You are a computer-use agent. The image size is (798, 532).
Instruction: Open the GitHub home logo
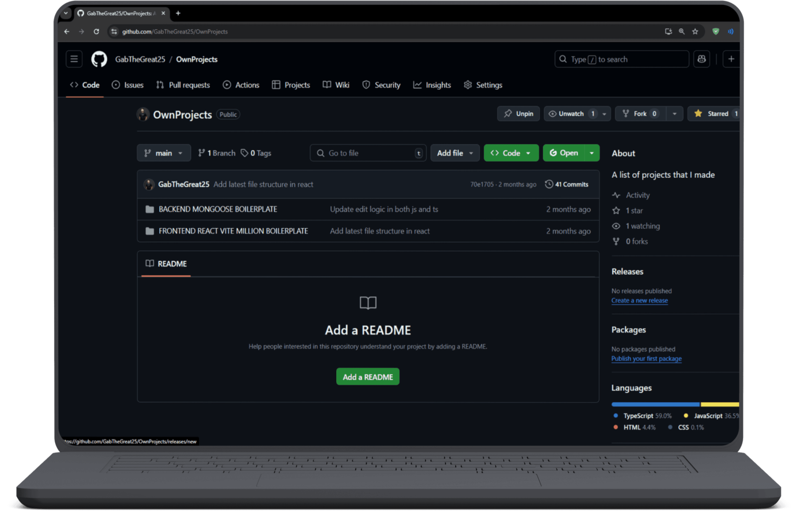(x=99, y=59)
